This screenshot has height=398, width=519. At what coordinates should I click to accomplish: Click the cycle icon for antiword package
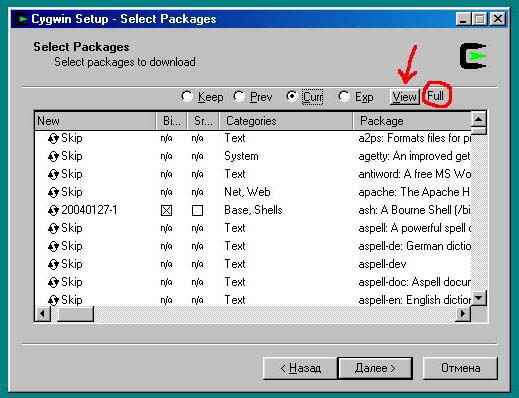click(53, 174)
